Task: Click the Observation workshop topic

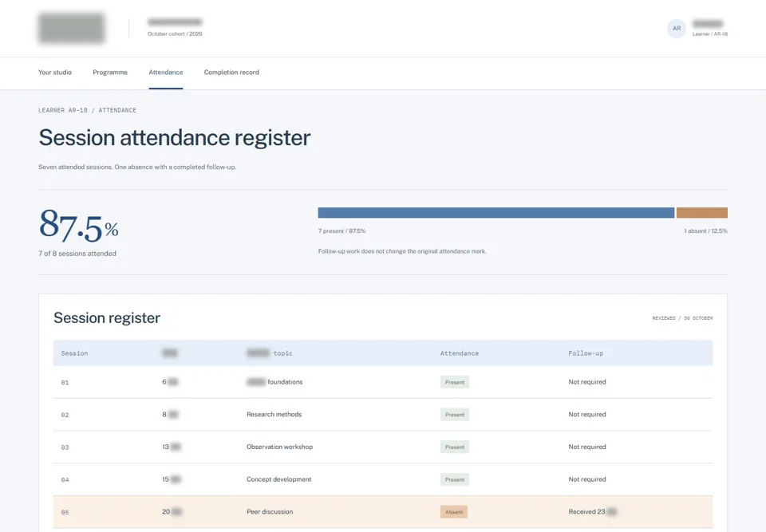Action: pyautogui.click(x=279, y=447)
